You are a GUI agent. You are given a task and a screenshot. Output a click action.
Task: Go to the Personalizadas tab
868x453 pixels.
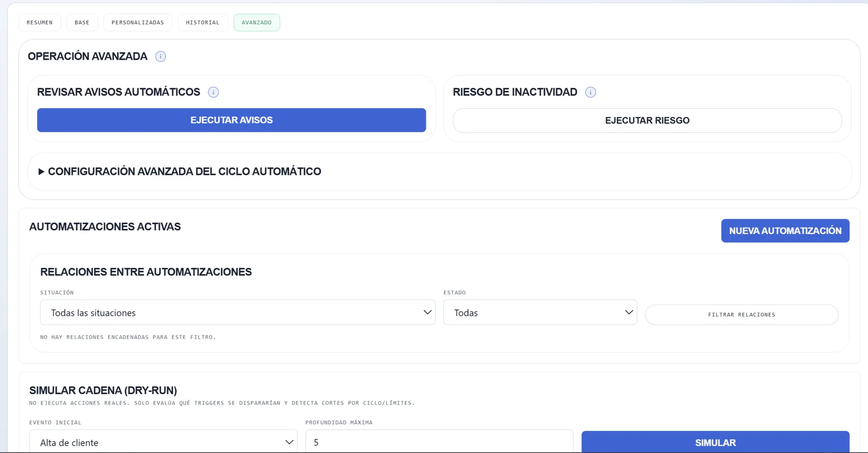(138, 23)
